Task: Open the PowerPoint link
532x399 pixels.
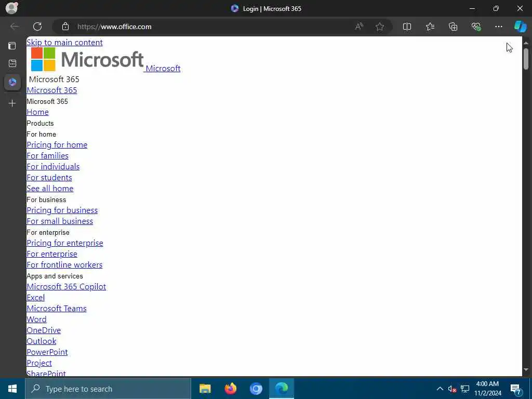Action: pos(47,352)
